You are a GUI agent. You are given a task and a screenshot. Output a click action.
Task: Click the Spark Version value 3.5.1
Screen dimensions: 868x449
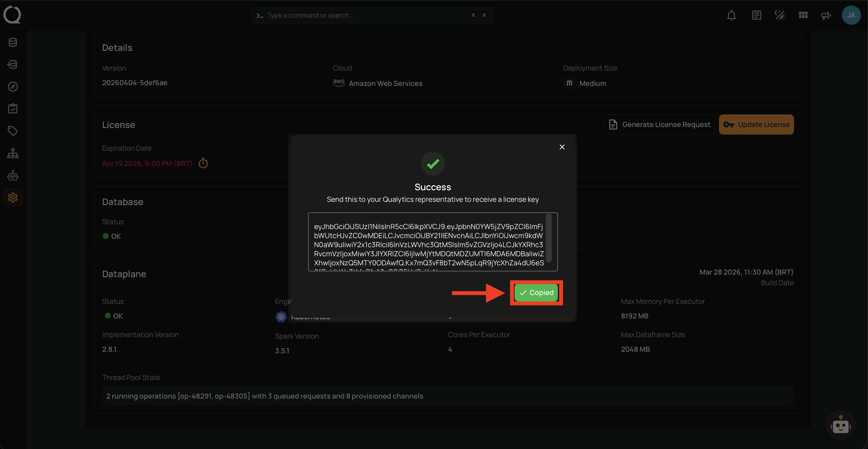[x=282, y=351]
